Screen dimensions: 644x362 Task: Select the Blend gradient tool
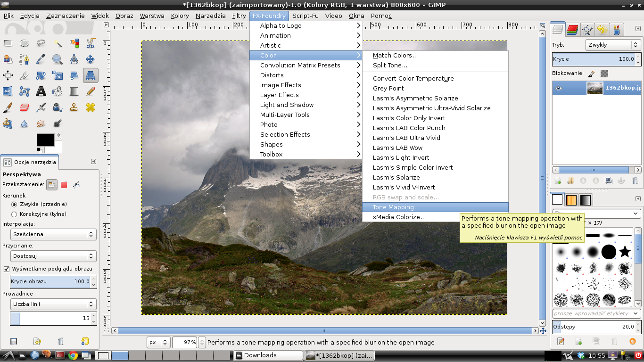coord(74,91)
